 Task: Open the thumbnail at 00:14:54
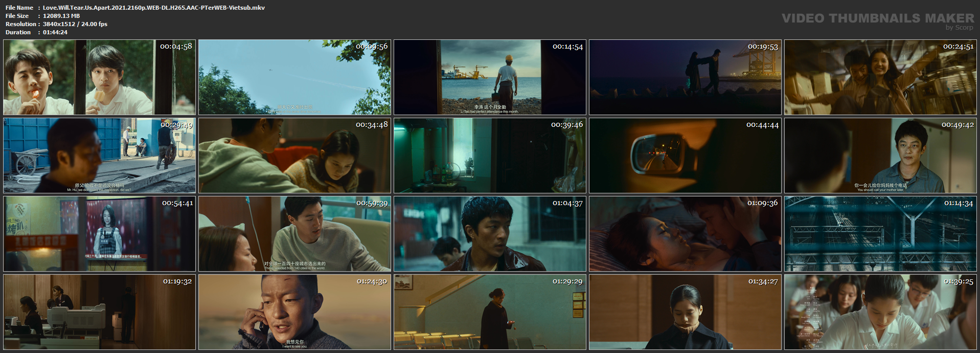490,77
